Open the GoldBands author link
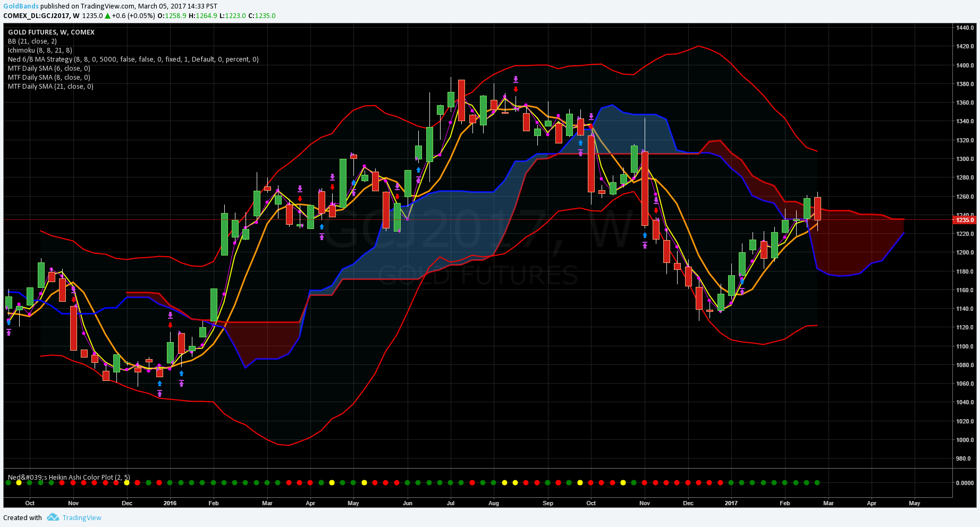980x527 pixels. 21,6
